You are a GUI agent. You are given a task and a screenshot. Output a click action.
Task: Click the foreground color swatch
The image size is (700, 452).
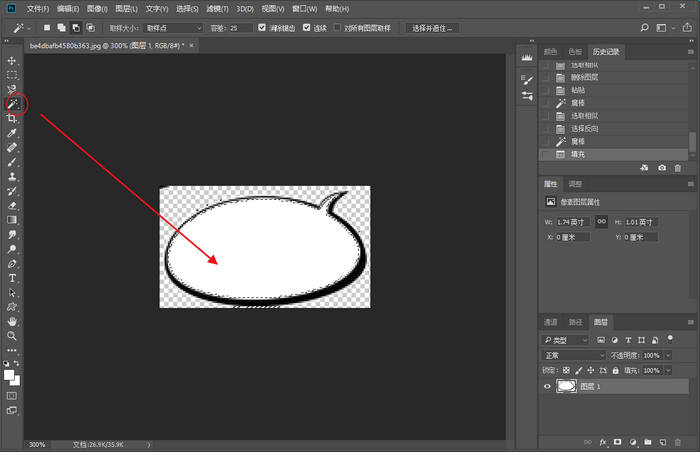pyautogui.click(x=10, y=375)
